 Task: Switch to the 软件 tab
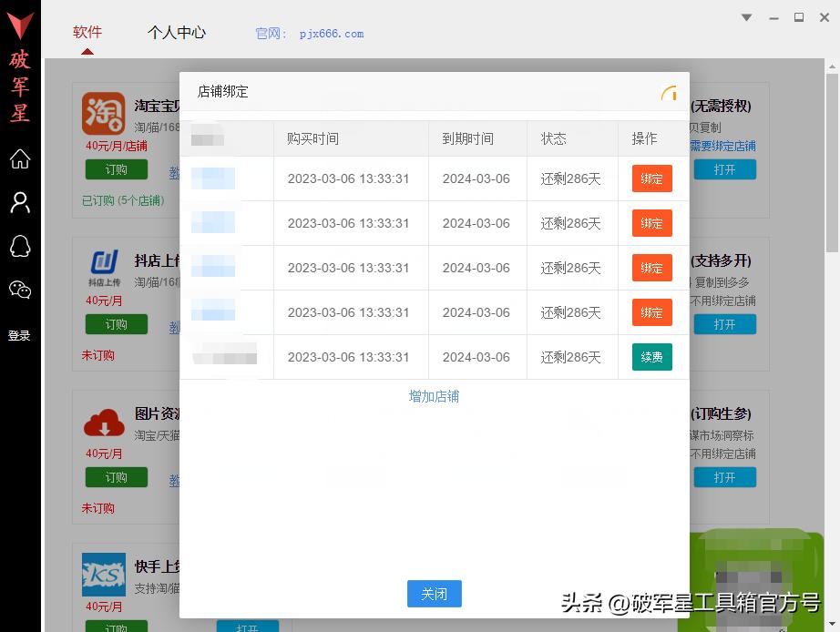tap(87, 31)
